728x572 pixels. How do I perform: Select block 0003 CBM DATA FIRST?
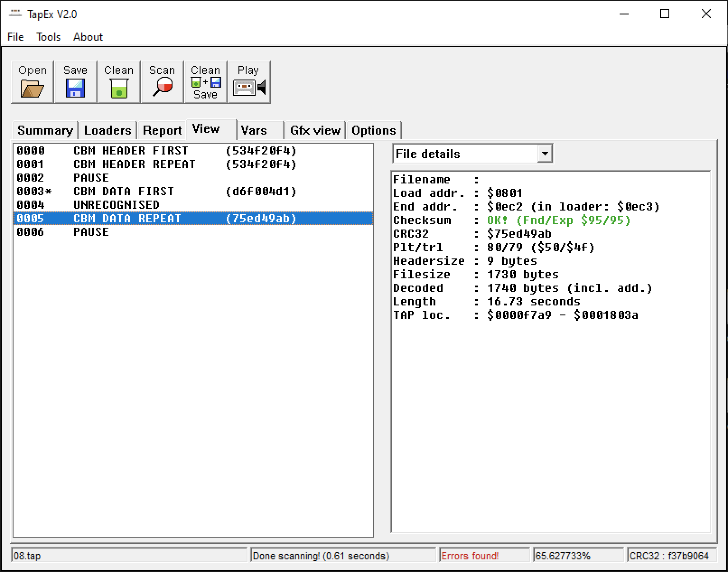123,191
